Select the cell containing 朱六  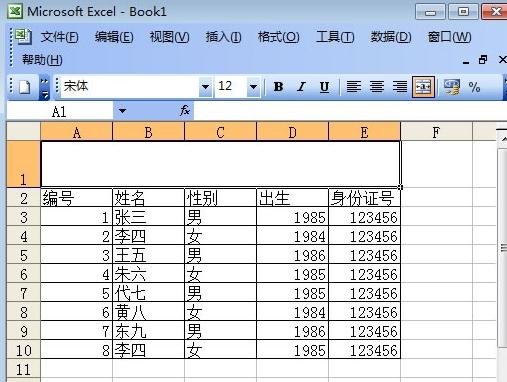click(x=149, y=274)
